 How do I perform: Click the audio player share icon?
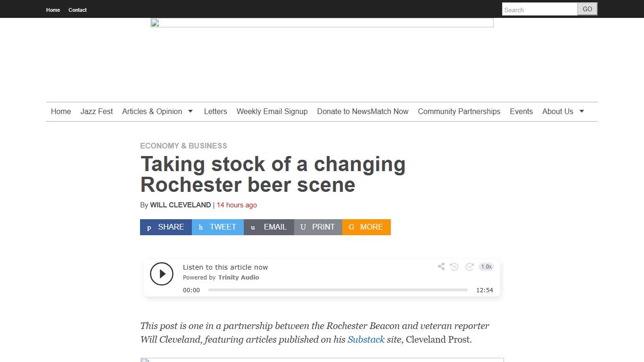point(441,266)
